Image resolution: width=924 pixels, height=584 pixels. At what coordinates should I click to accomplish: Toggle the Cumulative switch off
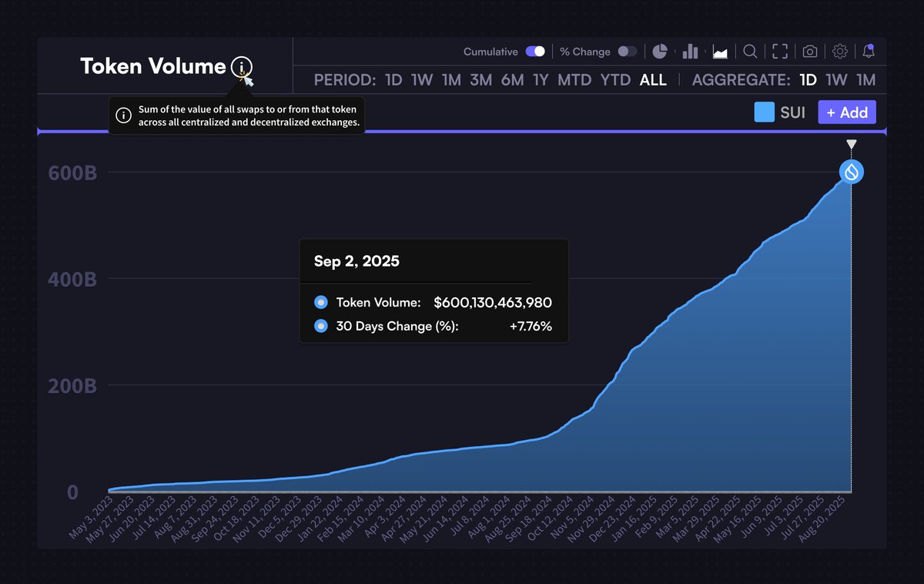point(534,51)
